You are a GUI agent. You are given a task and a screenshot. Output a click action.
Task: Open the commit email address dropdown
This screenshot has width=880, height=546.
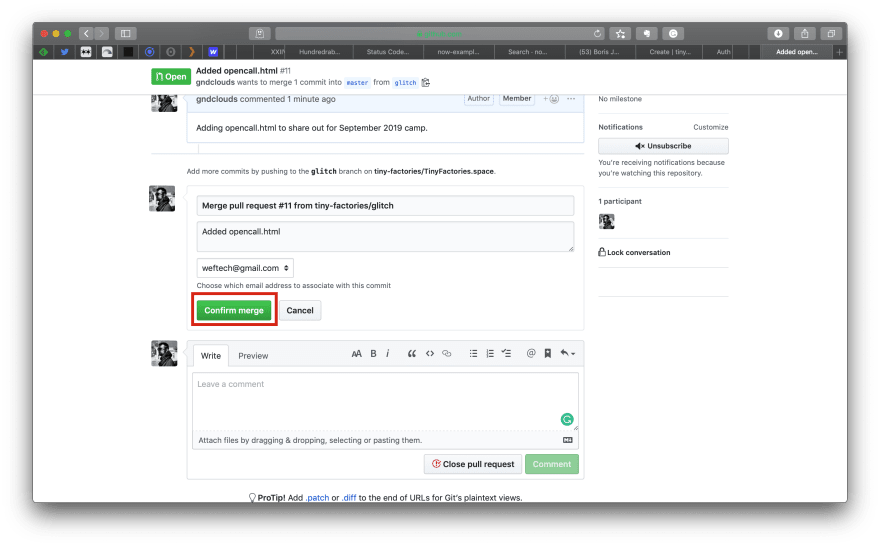(x=245, y=268)
